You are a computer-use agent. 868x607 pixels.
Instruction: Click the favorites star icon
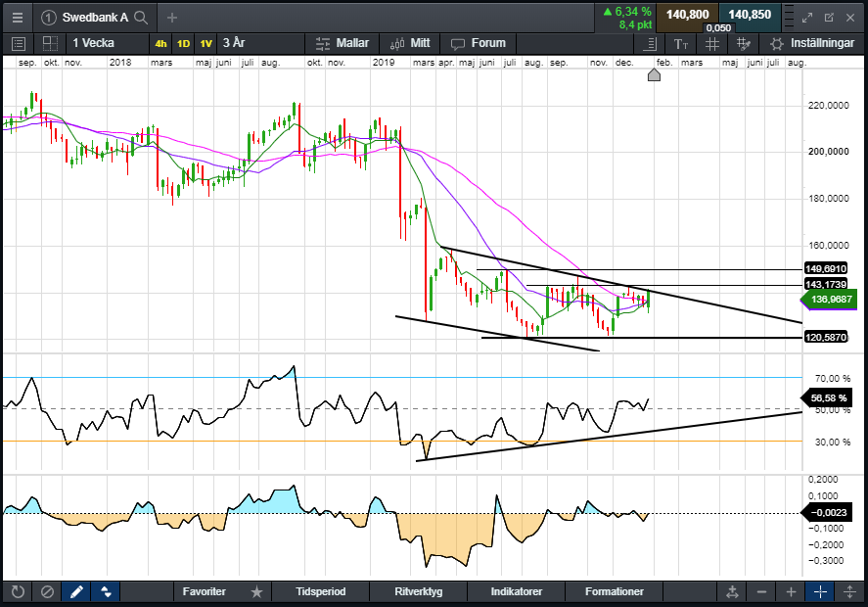coord(256,592)
